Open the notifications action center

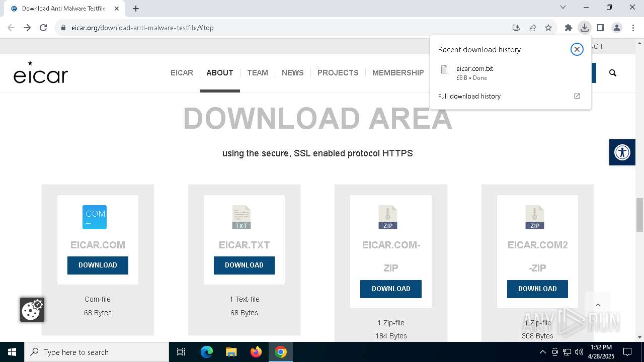click(x=627, y=352)
